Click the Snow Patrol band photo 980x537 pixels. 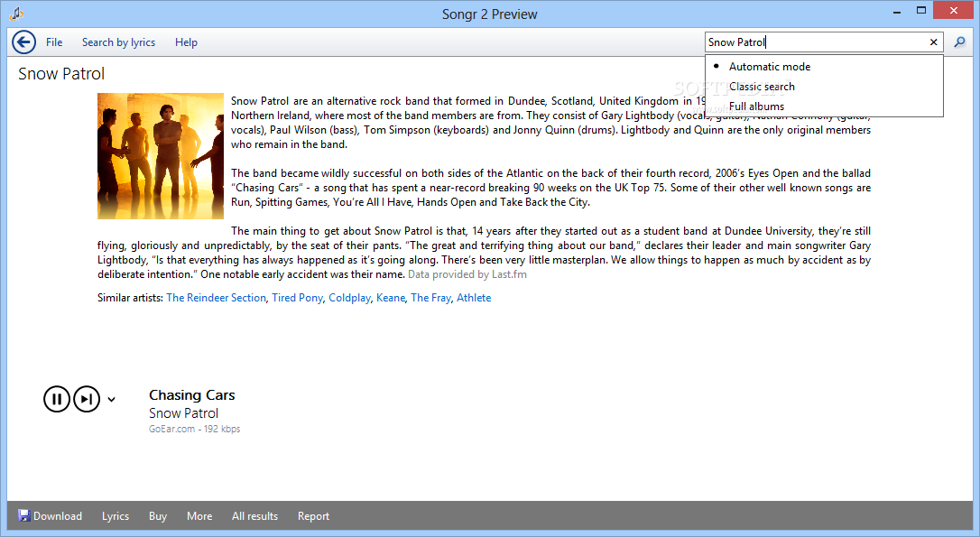click(161, 156)
